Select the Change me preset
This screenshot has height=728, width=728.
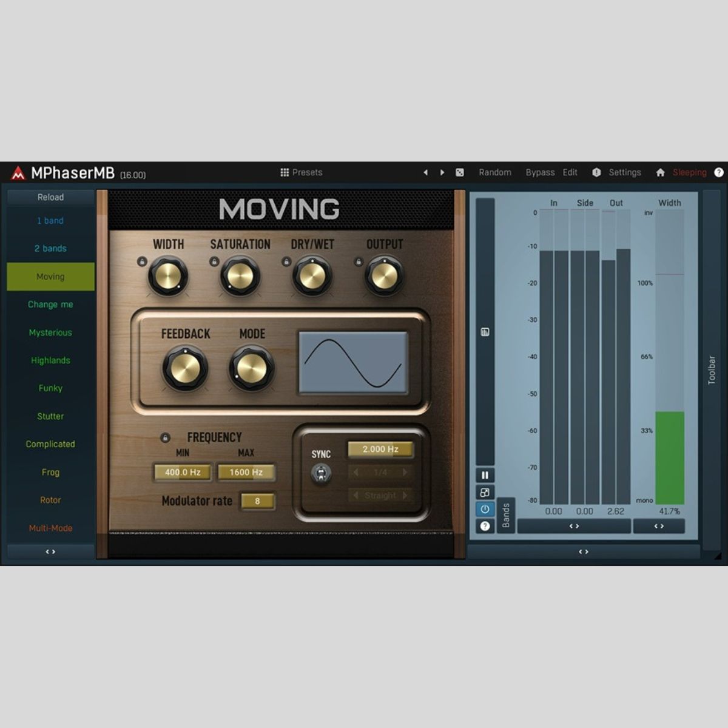point(50,305)
